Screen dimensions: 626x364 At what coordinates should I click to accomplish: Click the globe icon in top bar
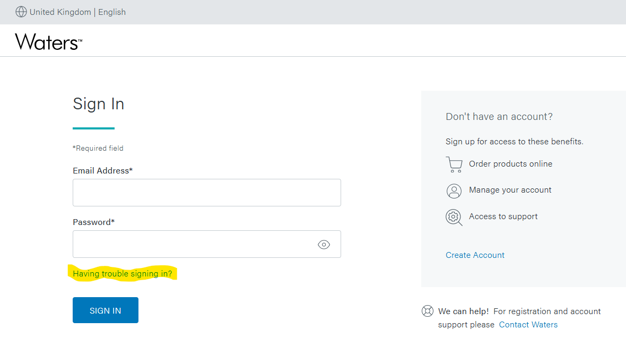pyautogui.click(x=21, y=12)
